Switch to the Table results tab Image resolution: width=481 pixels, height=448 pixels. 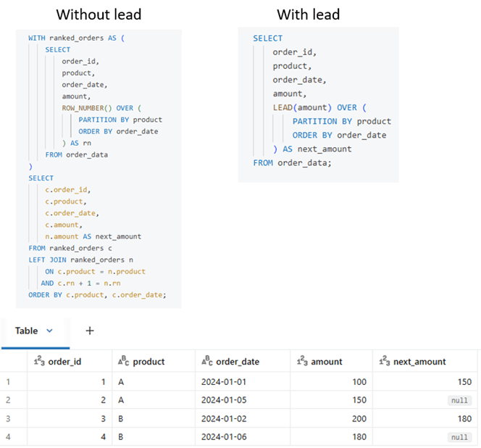27,331
